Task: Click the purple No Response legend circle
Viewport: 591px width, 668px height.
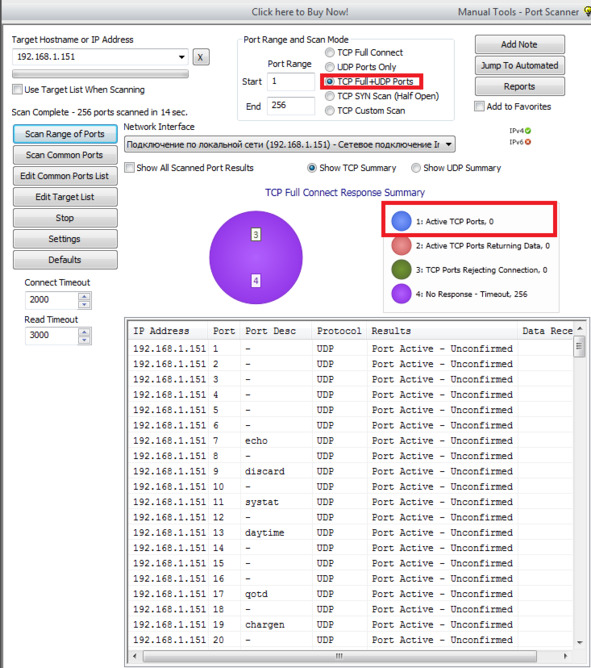Action: (401, 294)
